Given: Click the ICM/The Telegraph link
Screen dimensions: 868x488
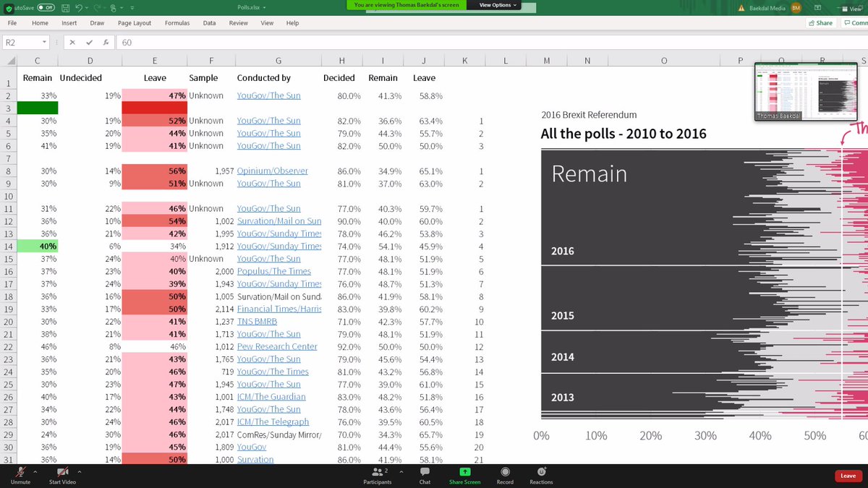Looking at the screenshot, I should coord(273,421).
